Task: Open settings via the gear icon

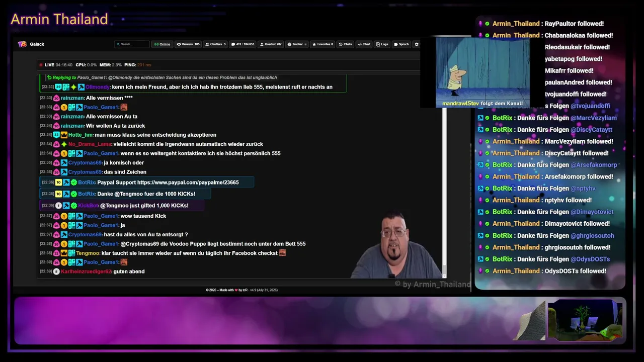Action: [417, 44]
